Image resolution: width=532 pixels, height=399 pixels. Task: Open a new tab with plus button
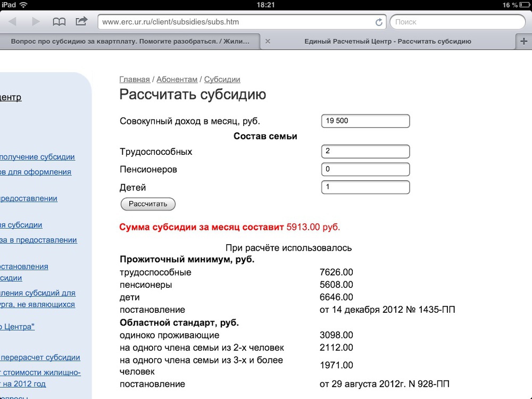(524, 41)
